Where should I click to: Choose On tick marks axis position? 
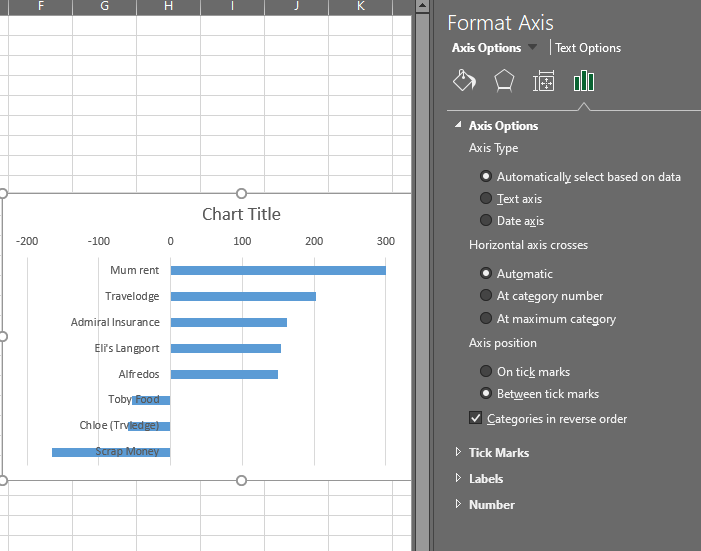[486, 371]
